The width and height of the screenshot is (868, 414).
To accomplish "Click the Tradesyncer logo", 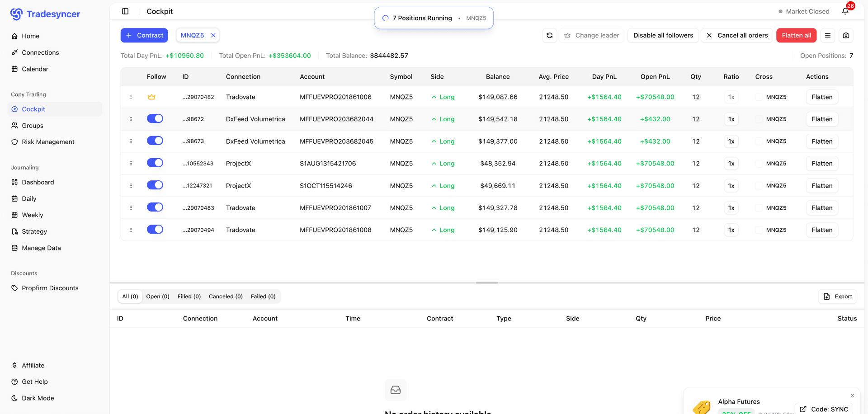I will [x=45, y=14].
